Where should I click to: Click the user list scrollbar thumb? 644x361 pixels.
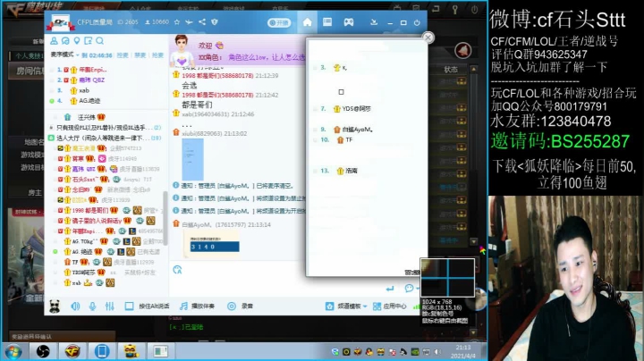(165, 218)
